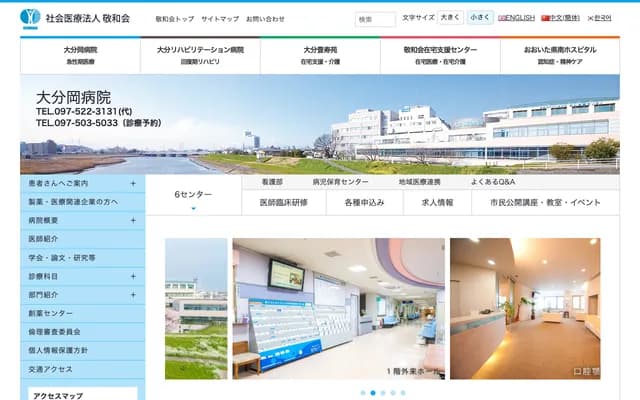This screenshot has height=400, width=640.
Task: Click the Korean flag icon
Action: click(x=591, y=18)
